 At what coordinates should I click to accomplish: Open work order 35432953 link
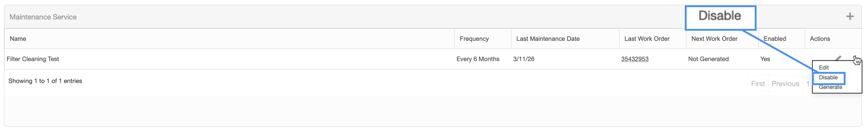[x=634, y=59]
